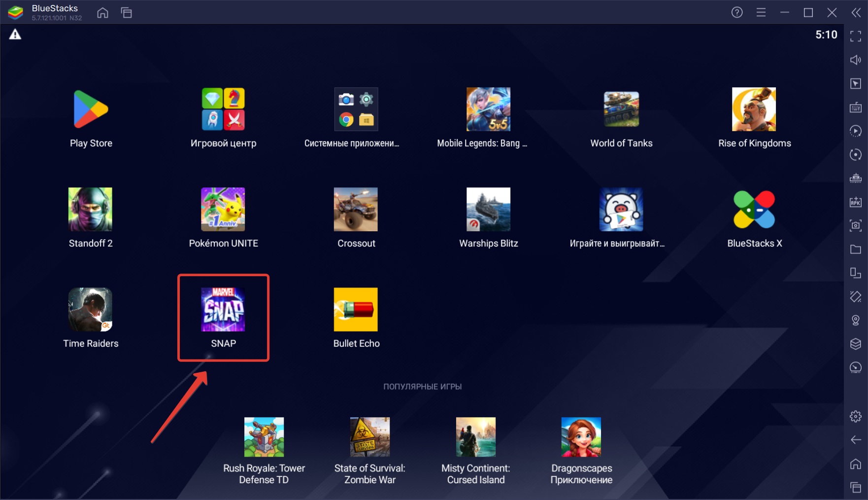This screenshot has width=868, height=500.
Task: Maximize the BlueStacks window
Action: click(808, 12)
